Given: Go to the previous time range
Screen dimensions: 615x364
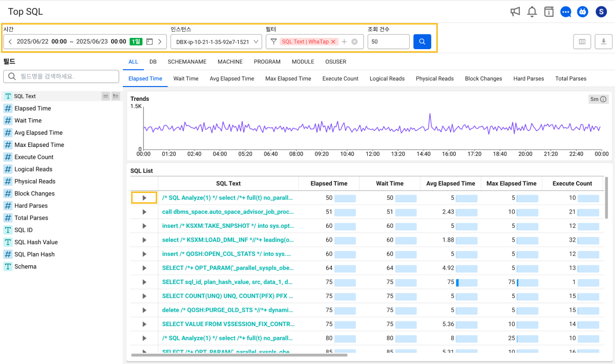Looking at the screenshot, I should [x=10, y=41].
